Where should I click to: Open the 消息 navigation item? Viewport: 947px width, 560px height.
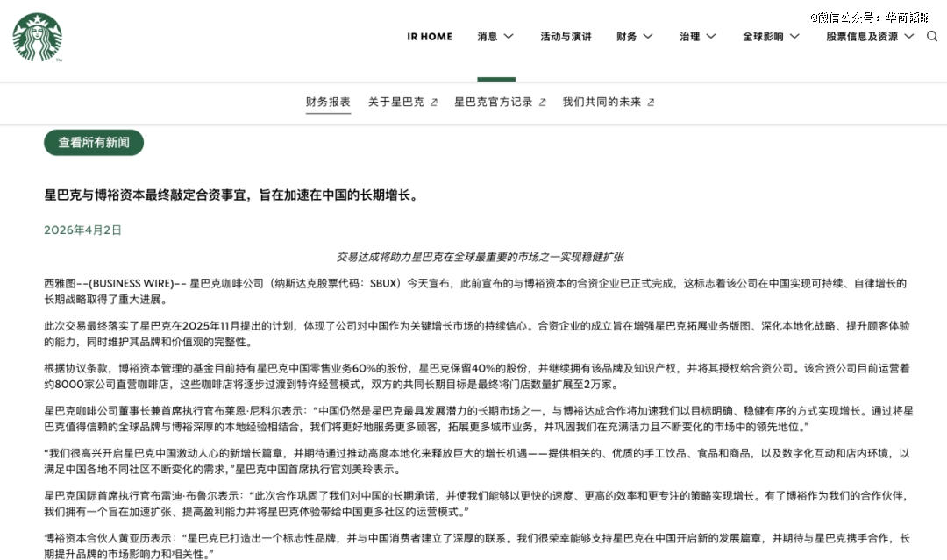(x=488, y=36)
